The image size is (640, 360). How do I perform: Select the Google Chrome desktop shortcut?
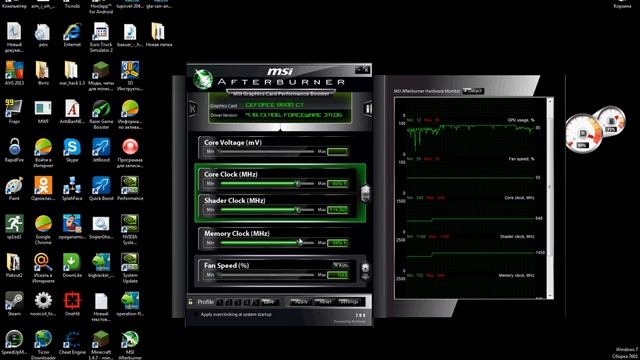pyautogui.click(x=43, y=230)
